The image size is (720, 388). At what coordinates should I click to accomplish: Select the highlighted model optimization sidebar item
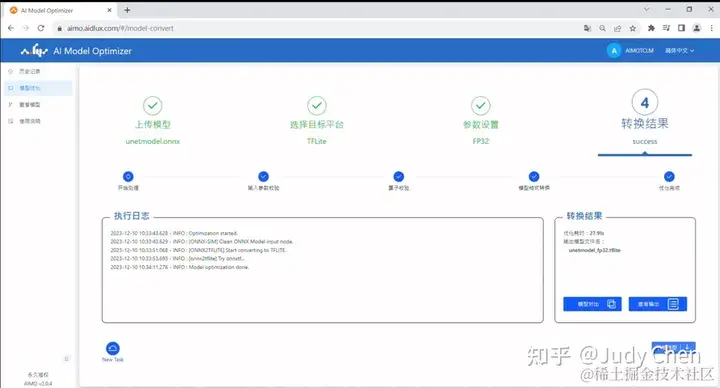click(x=38, y=88)
